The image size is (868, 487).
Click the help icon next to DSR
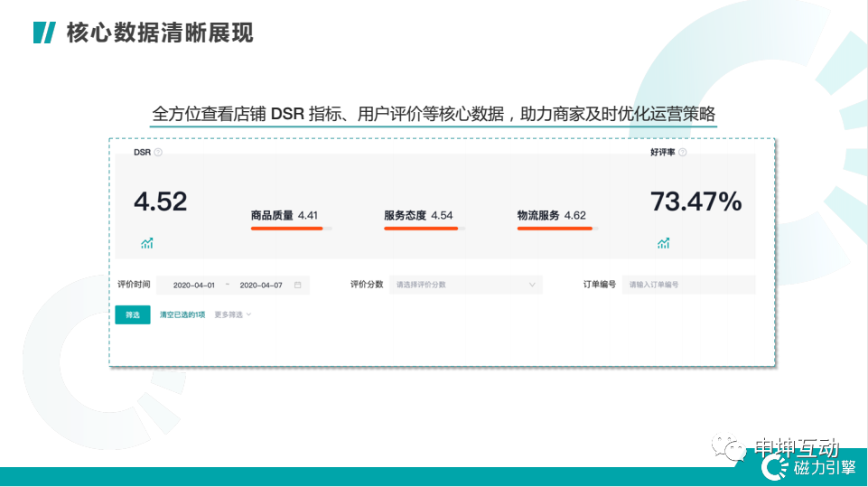pyautogui.click(x=158, y=153)
